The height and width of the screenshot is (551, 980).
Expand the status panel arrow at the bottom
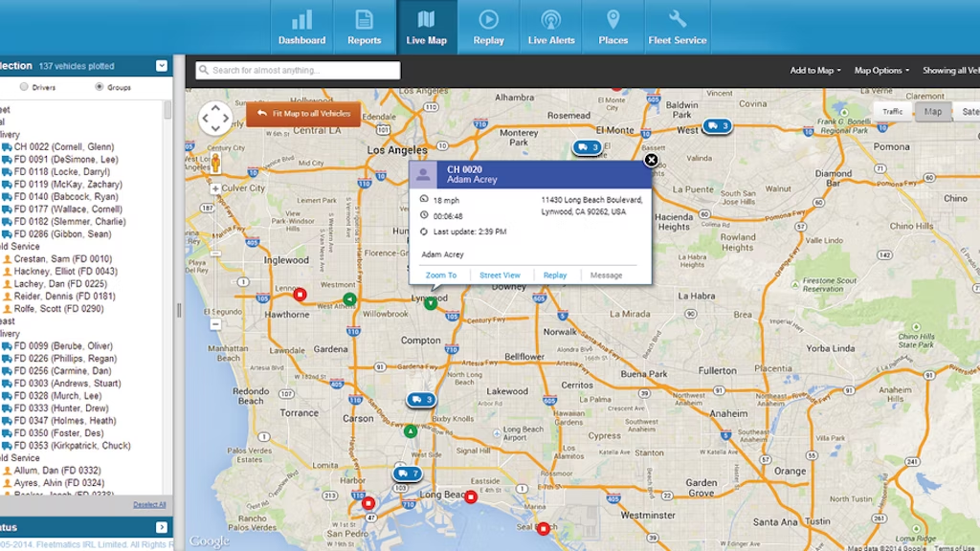click(x=161, y=527)
